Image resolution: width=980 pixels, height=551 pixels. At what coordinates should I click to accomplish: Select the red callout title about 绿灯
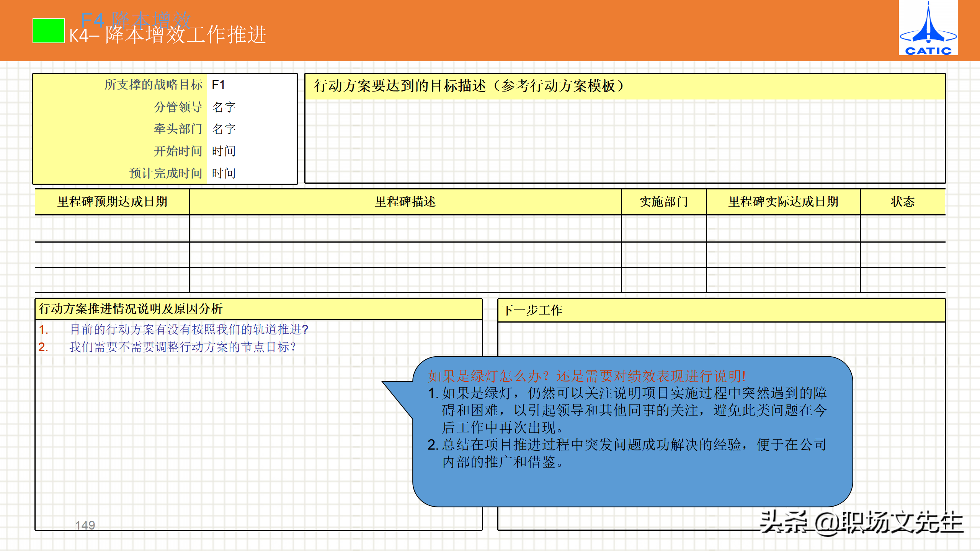click(x=586, y=376)
